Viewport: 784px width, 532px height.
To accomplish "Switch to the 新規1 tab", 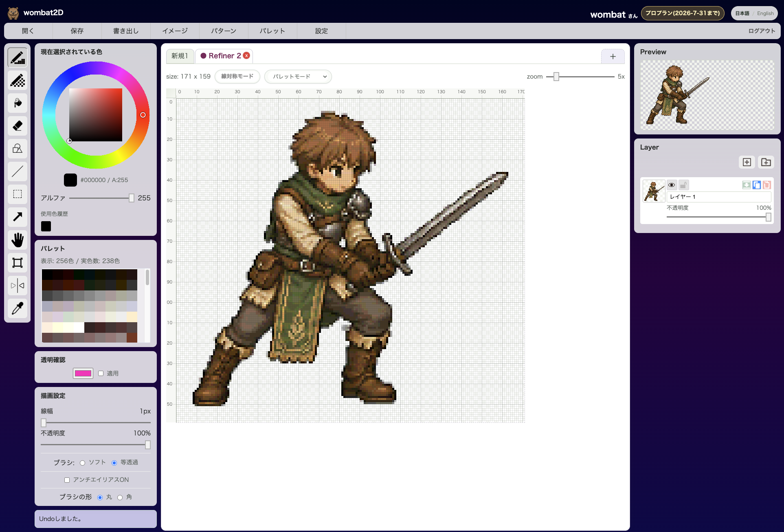I will pyautogui.click(x=180, y=56).
